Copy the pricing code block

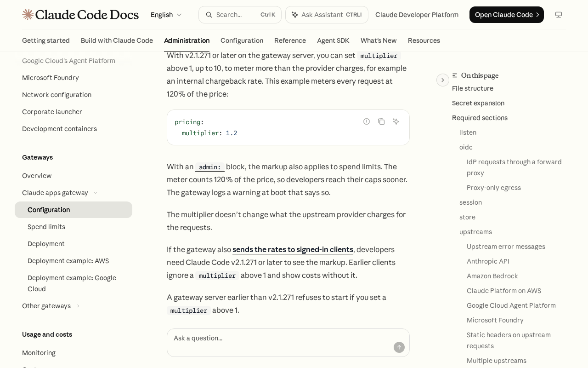pos(381,121)
